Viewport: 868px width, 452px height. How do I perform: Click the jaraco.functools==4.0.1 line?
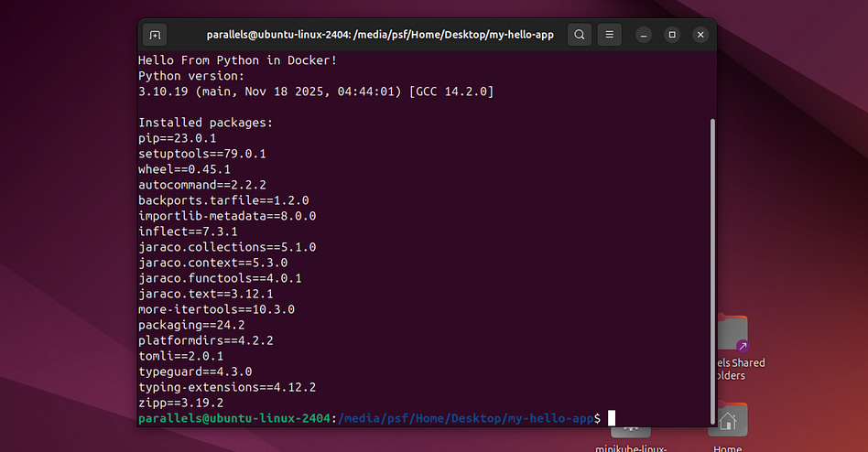(220, 278)
